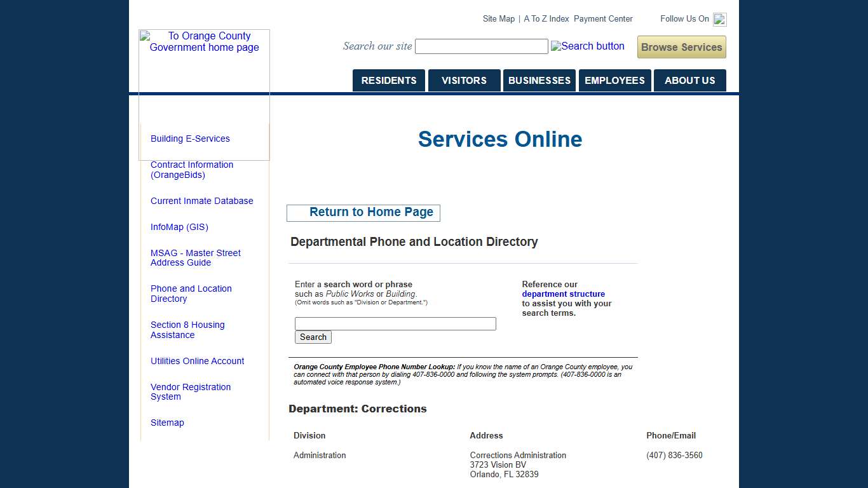Open the Site Map page
868x488 pixels.
click(498, 18)
